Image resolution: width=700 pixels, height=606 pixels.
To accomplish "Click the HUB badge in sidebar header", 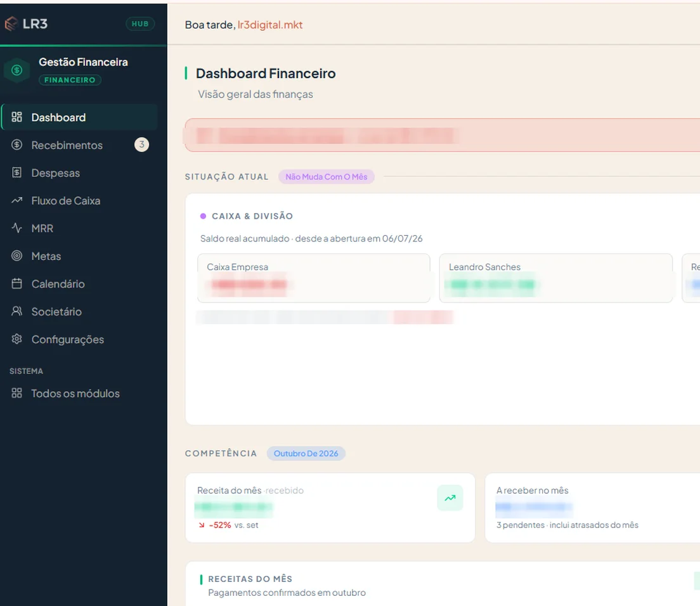I will (140, 23).
